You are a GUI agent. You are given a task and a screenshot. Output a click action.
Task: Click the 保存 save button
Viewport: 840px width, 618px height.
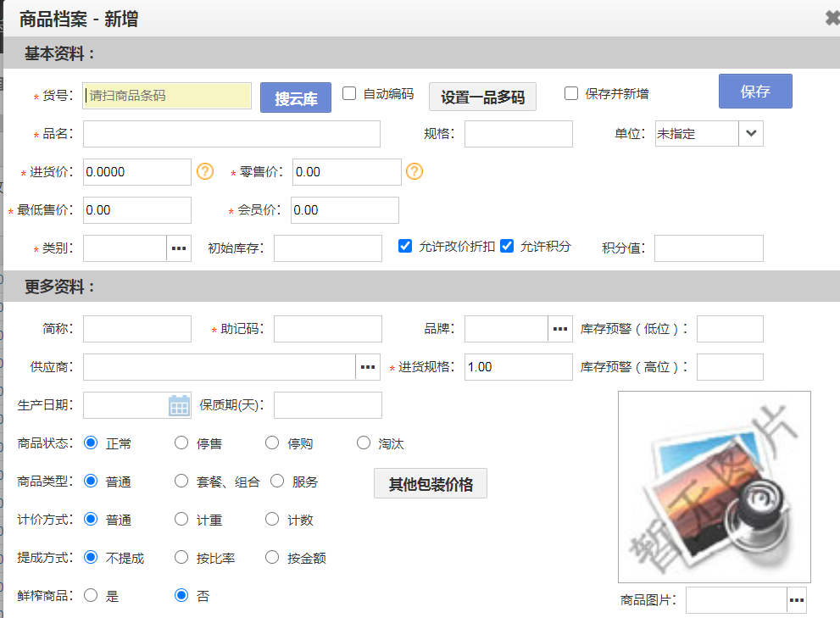(754, 91)
